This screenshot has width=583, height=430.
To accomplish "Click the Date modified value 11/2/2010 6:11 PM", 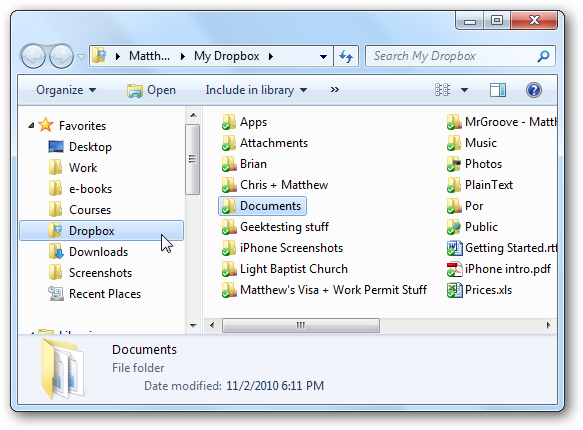I will click(x=275, y=386).
